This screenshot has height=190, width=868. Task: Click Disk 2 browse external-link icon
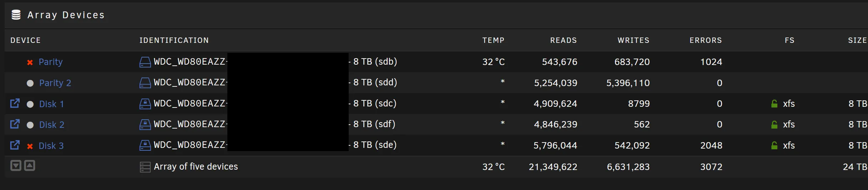(x=15, y=124)
